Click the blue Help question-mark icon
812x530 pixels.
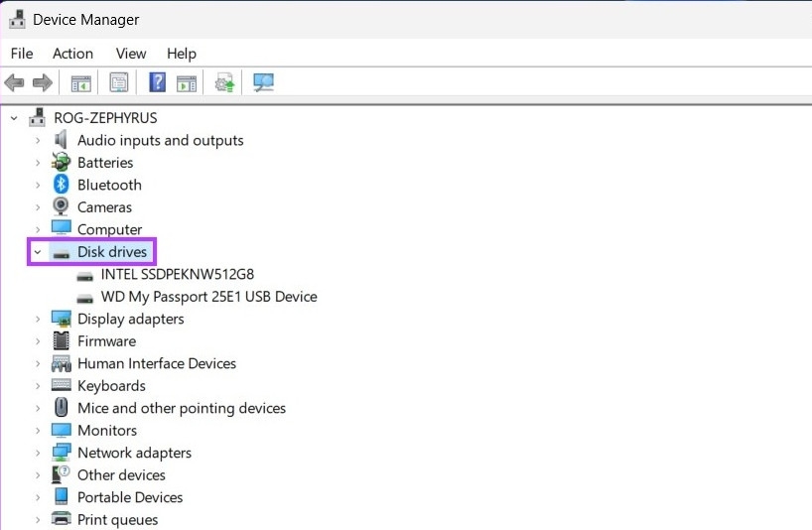pyautogui.click(x=158, y=82)
